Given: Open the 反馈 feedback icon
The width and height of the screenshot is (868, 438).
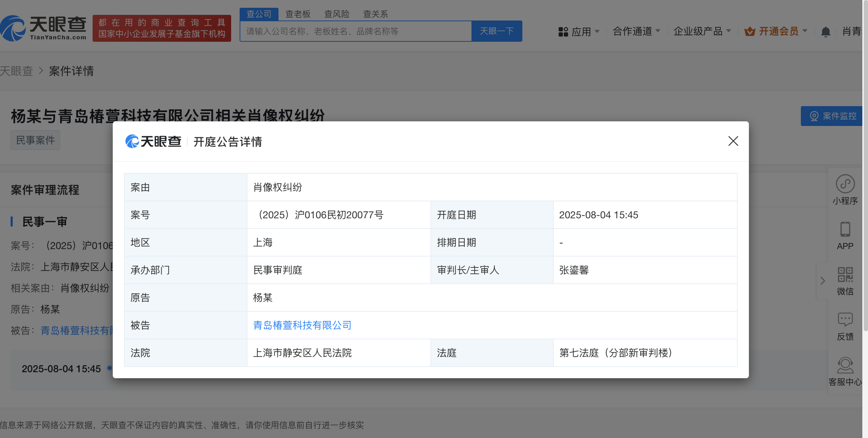Looking at the screenshot, I should pyautogui.click(x=845, y=320).
